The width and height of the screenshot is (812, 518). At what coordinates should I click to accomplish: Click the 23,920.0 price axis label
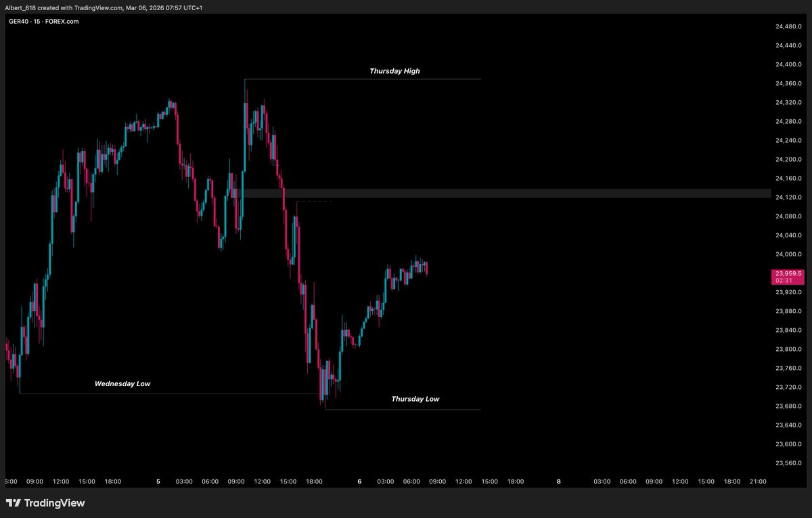[x=788, y=292]
